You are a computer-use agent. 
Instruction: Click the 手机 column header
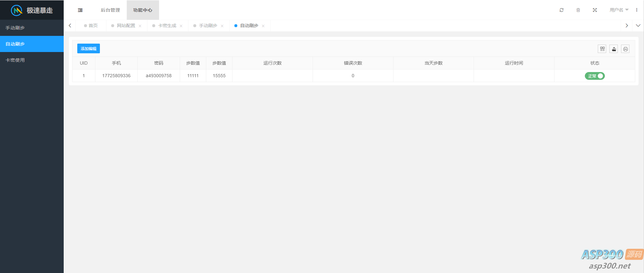tap(116, 63)
